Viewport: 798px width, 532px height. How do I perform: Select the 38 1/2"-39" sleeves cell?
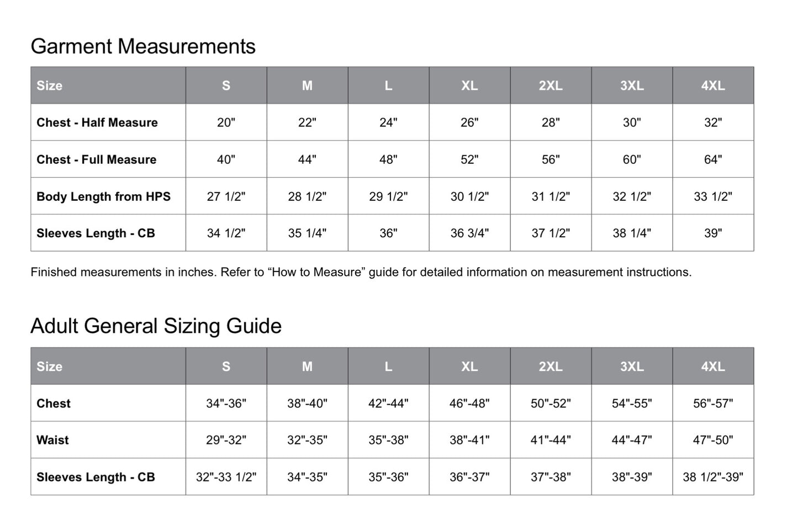pyautogui.click(x=713, y=477)
